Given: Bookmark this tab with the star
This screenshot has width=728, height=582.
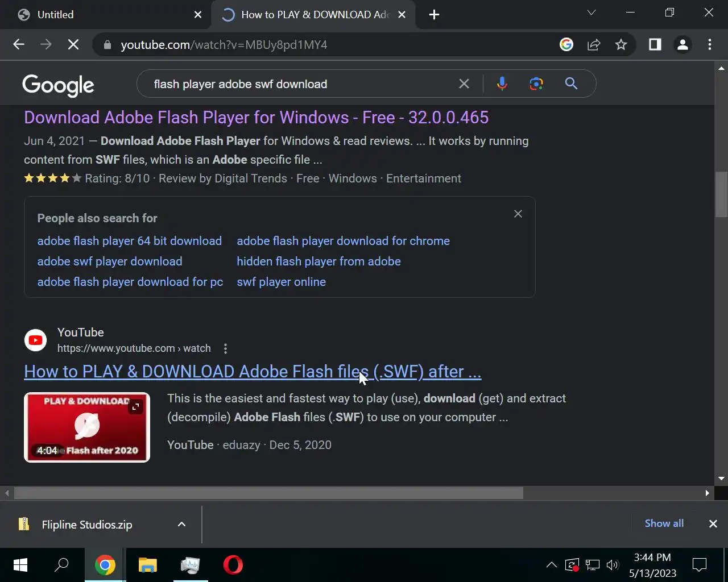Looking at the screenshot, I should (x=621, y=44).
